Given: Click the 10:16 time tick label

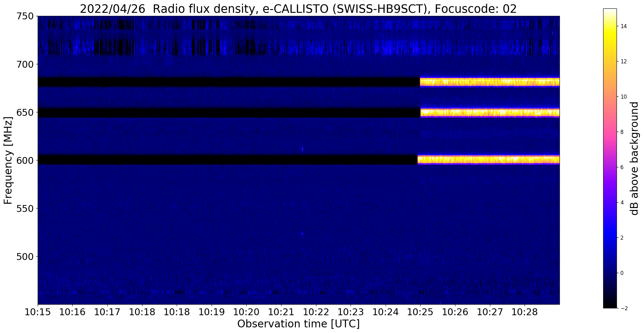Looking at the screenshot, I should (73, 312).
